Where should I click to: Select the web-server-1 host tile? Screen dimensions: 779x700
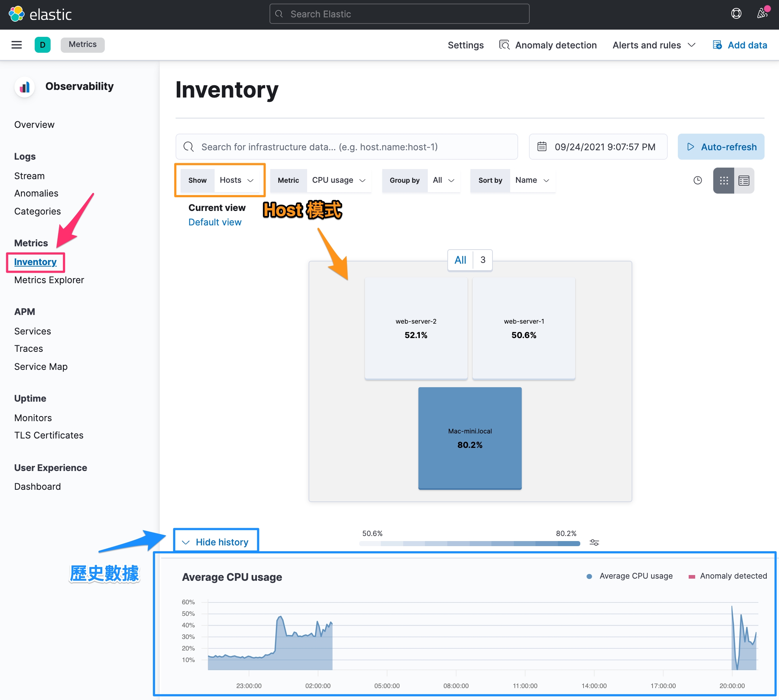524,328
